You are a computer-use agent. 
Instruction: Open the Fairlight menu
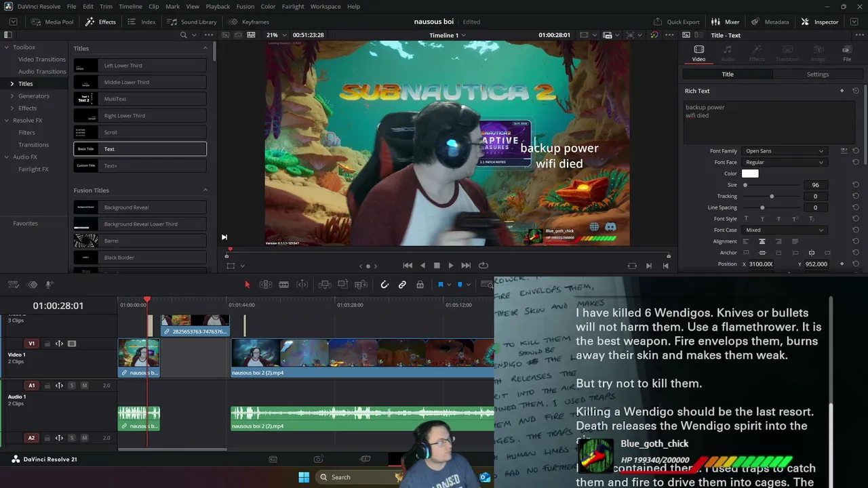click(x=293, y=6)
